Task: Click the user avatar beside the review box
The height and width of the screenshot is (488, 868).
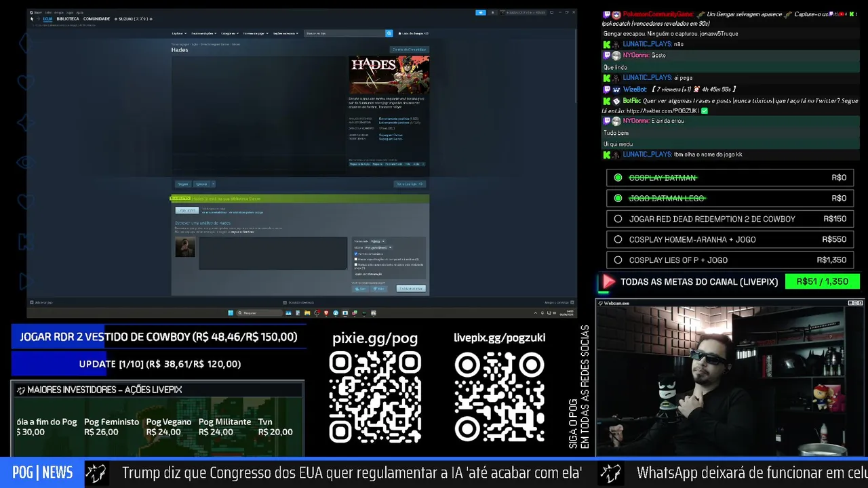Action: 185,247
